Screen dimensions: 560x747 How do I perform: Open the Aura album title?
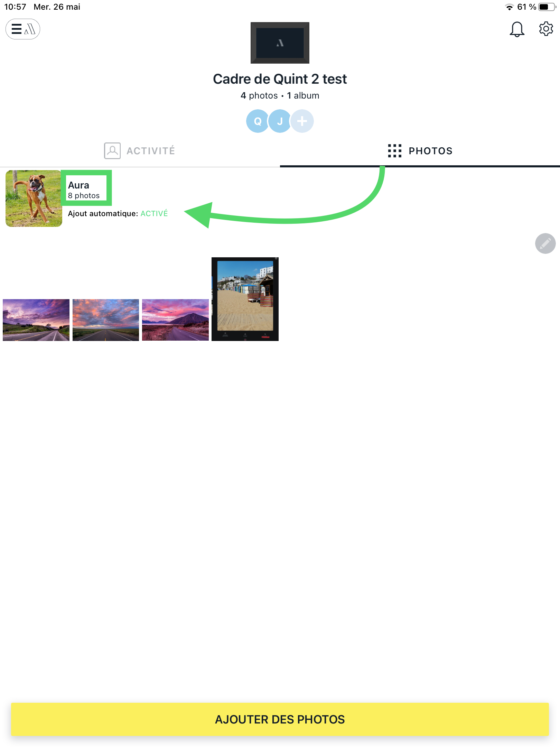(x=78, y=185)
